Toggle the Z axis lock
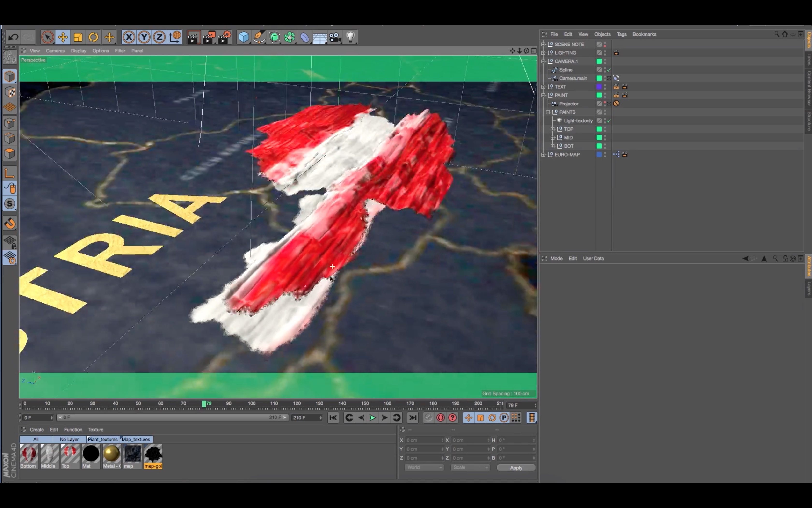The height and width of the screenshot is (508, 812). (x=160, y=37)
